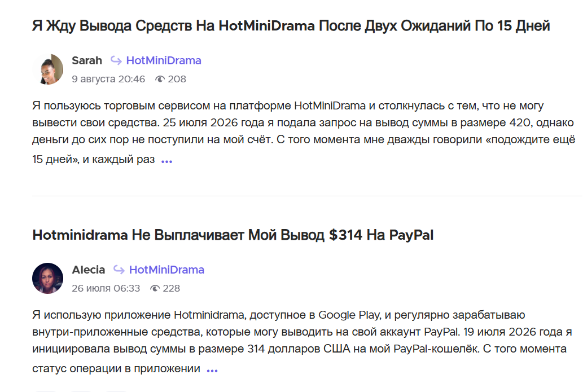583x392 pixels.
Task: Open Alecia's profile avatar
Action: [x=47, y=278]
